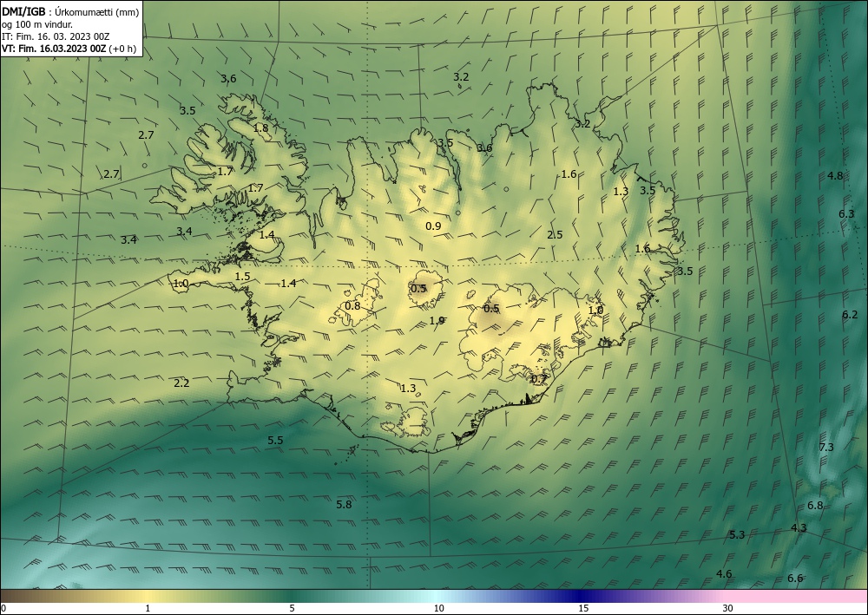Viewport: 868px width, 615px height.
Task: Click the '10' label on the color scale
Action: [x=438, y=609]
